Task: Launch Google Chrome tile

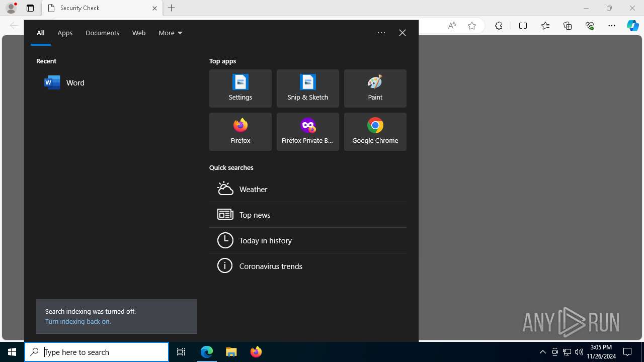Action: pos(375,132)
